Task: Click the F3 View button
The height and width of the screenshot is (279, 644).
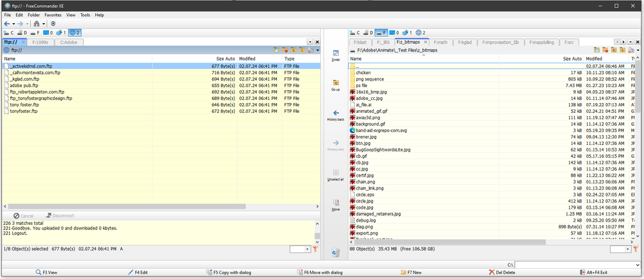Action: (x=46, y=272)
